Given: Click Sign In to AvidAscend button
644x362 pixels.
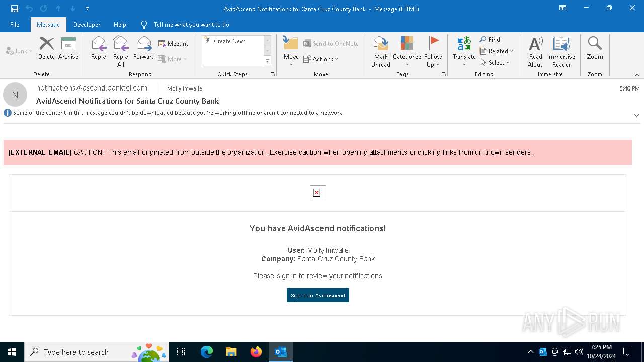Looking at the screenshot, I should pos(318,295).
